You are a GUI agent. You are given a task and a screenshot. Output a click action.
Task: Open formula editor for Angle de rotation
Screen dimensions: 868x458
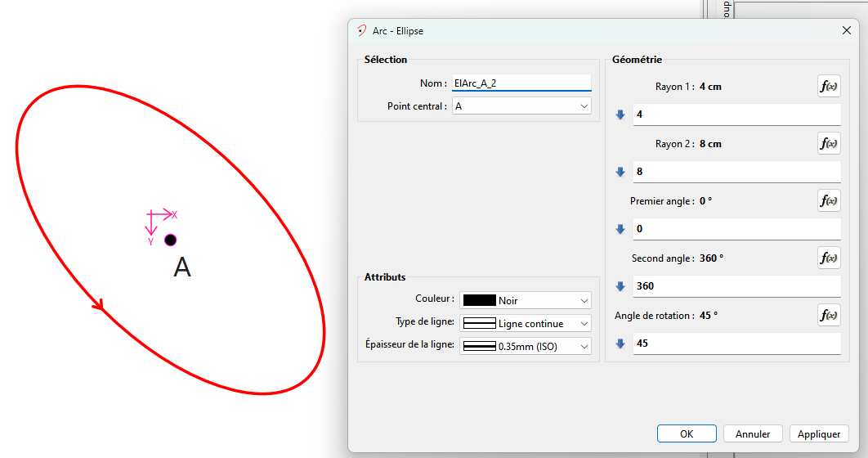tap(829, 316)
